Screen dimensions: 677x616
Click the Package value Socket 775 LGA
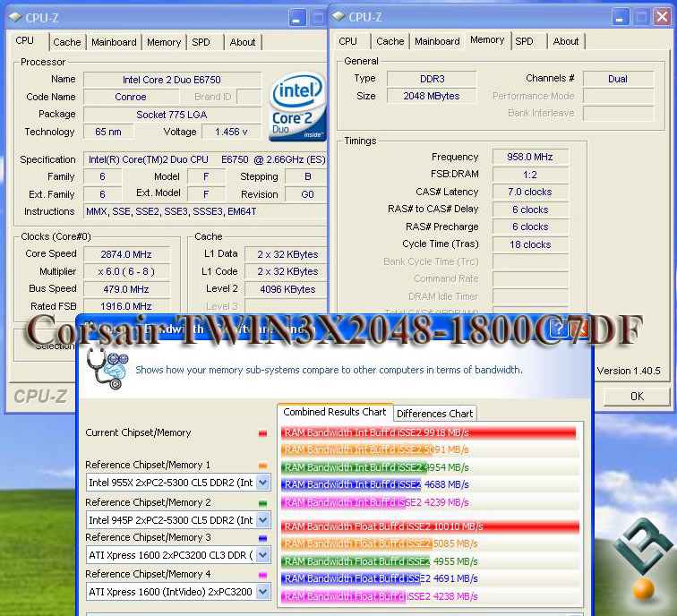tap(172, 115)
